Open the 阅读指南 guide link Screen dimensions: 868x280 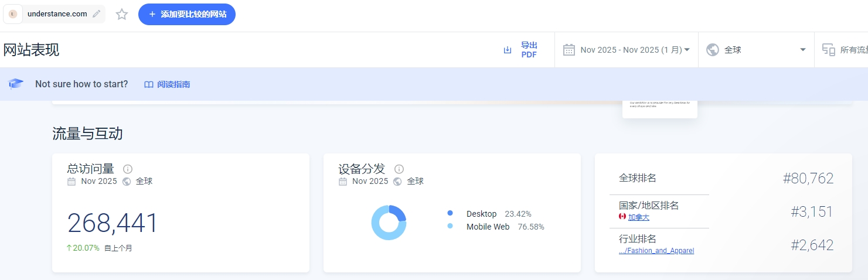[168, 84]
